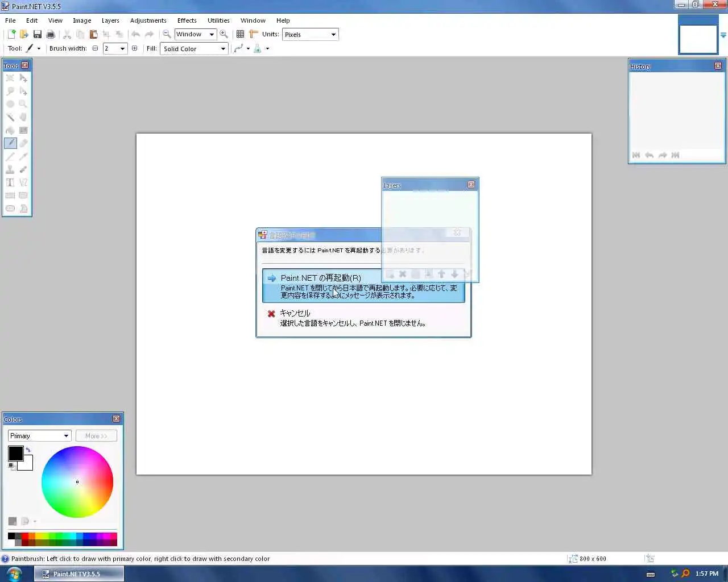728x582 pixels.
Task: Expand the image list arrow beside the thumbnail
Action: point(723,35)
